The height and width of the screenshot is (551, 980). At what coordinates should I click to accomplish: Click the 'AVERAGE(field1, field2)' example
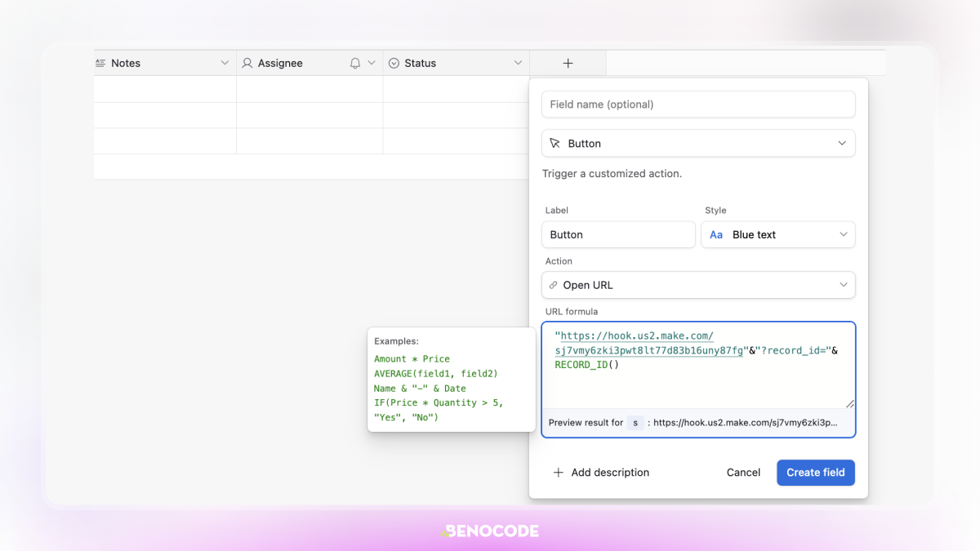pyautogui.click(x=436, y=374)
